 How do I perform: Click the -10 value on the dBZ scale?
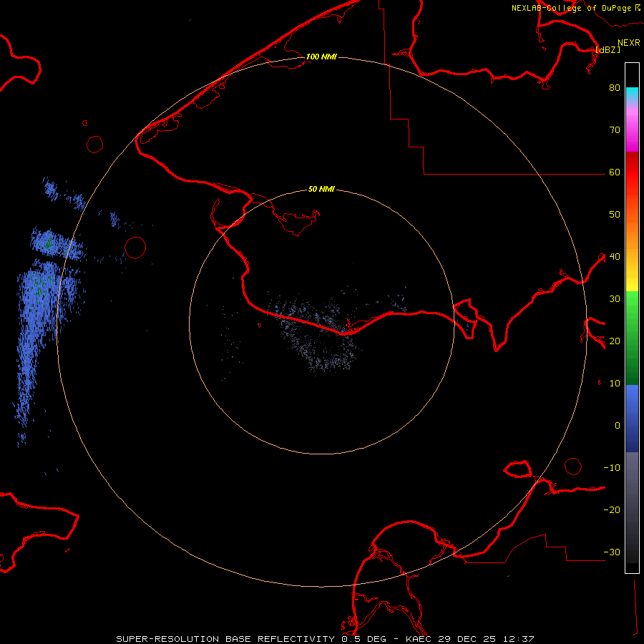(x=612, y=467)
